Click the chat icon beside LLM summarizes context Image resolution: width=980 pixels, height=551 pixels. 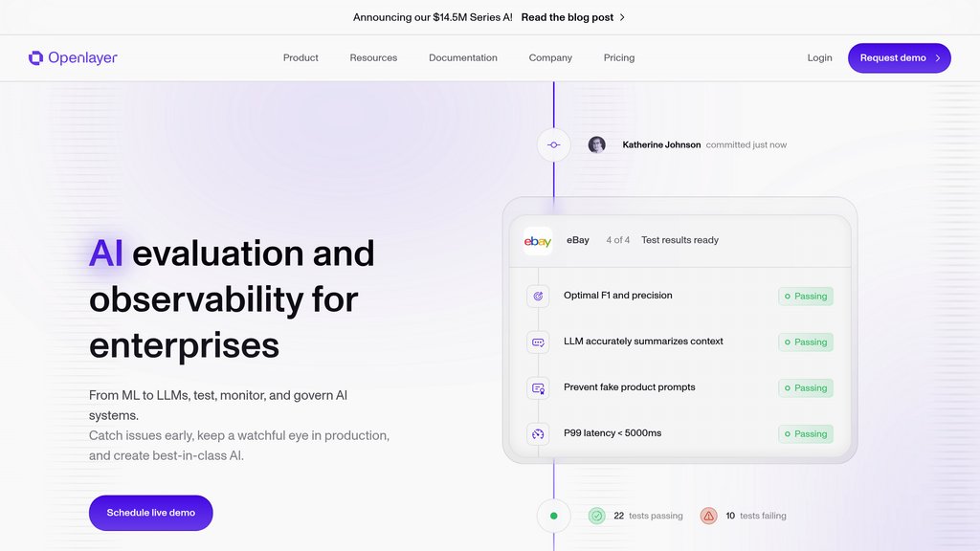click(x=538, y=342)
